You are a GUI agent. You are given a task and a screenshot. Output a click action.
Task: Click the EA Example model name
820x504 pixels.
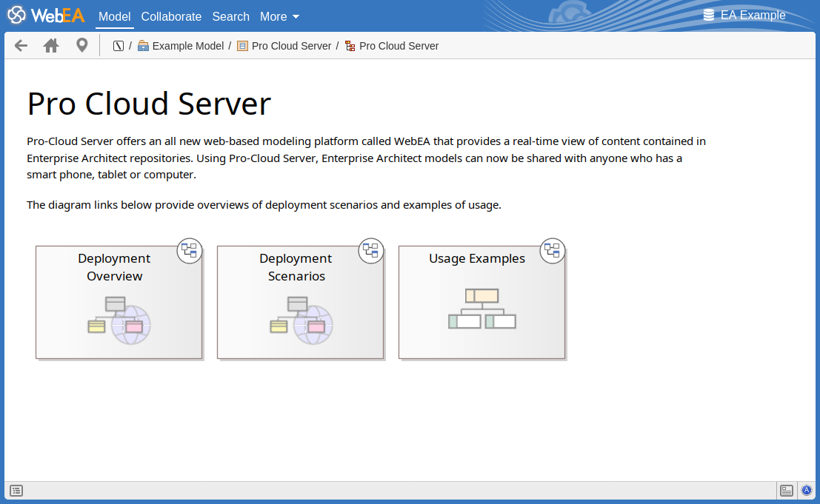[752, 16]
